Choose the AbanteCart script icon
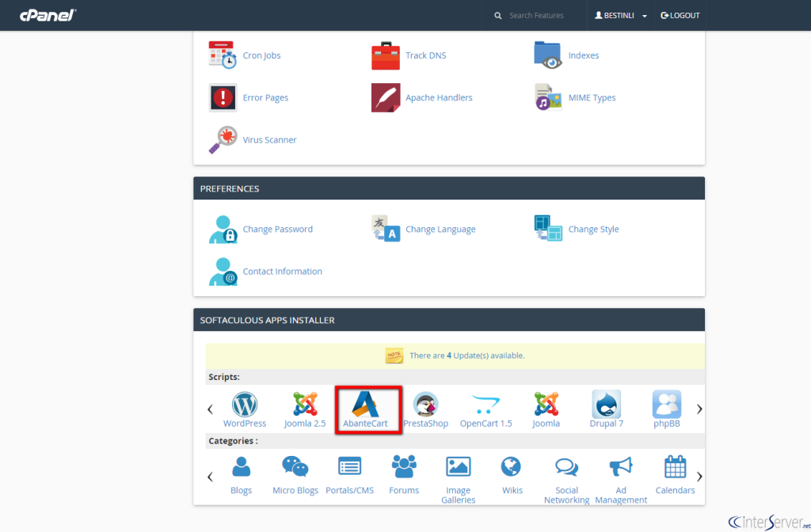 (x=365, y=405)
